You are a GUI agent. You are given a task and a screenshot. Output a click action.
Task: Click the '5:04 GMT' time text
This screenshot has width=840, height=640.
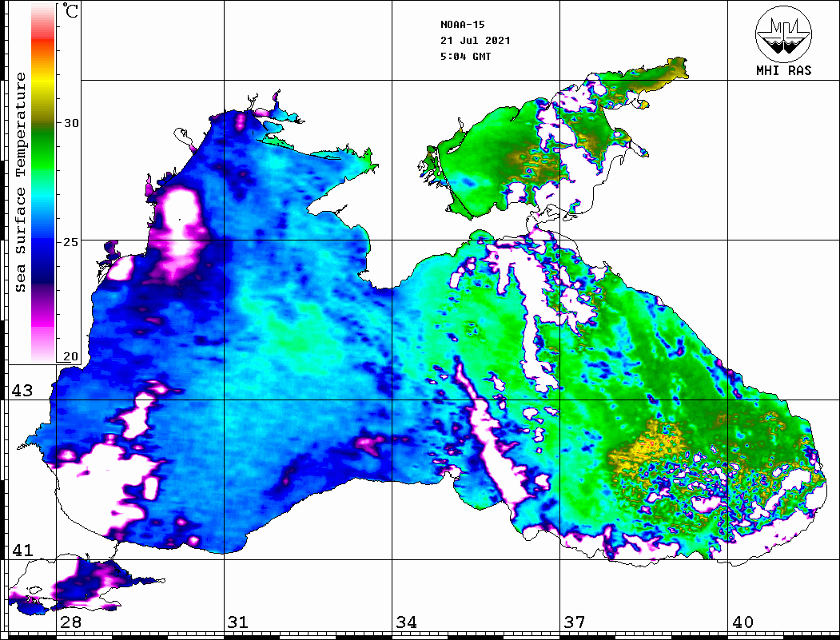click(x=465, y=56)
